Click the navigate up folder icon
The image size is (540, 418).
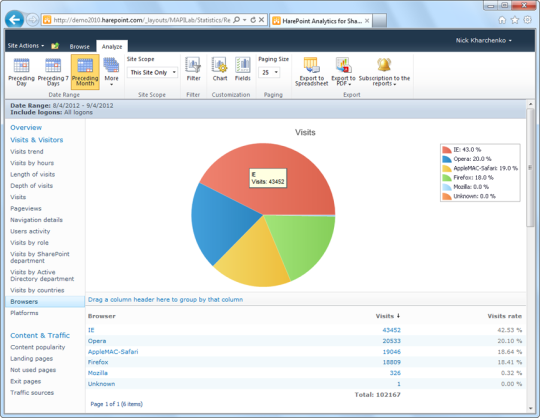[55, 46]
